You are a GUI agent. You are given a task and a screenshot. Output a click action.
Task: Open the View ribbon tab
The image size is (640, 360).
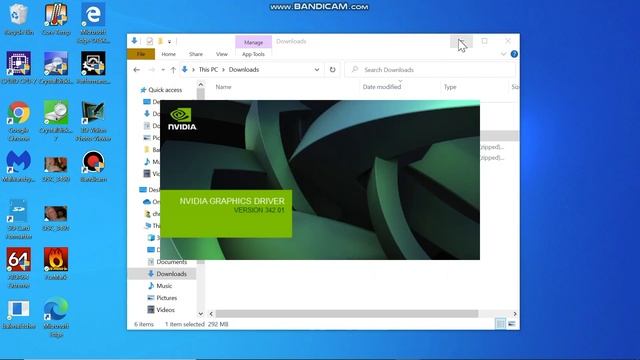click(222, 54)
